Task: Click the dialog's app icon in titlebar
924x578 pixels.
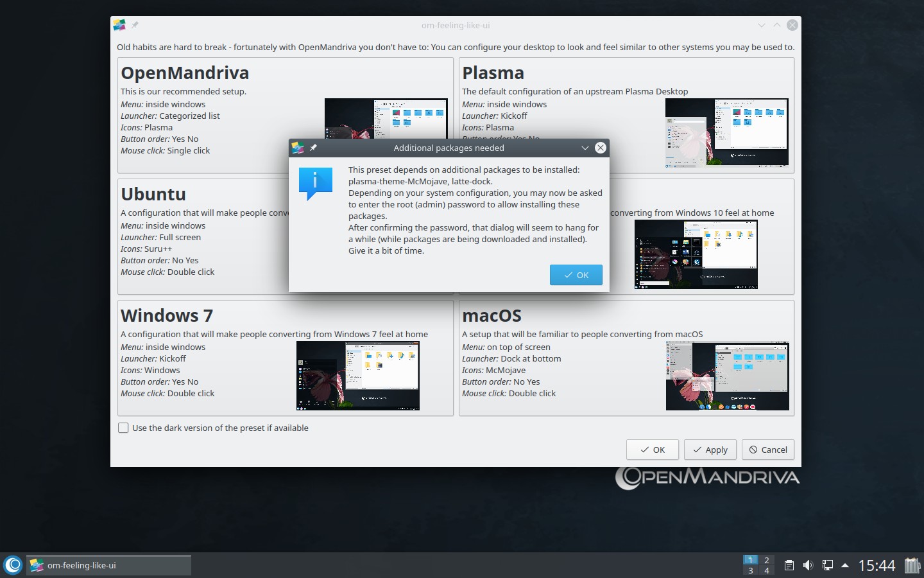Action: (298, 148)
